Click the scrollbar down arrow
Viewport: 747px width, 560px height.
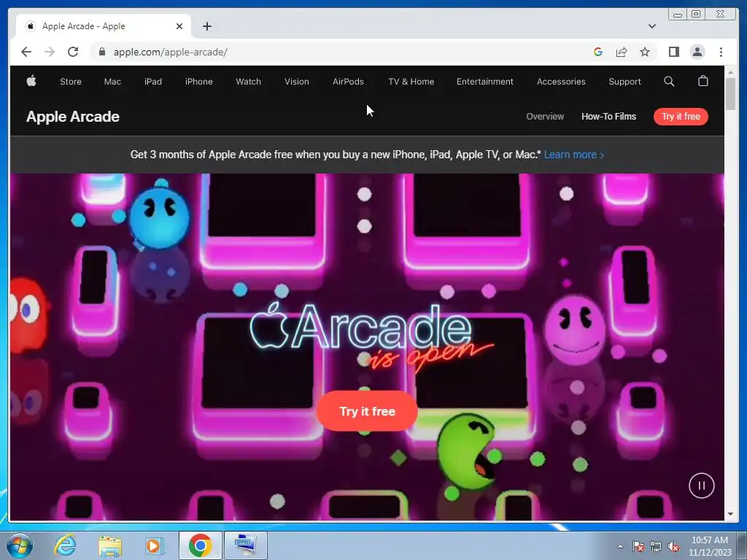730,514
